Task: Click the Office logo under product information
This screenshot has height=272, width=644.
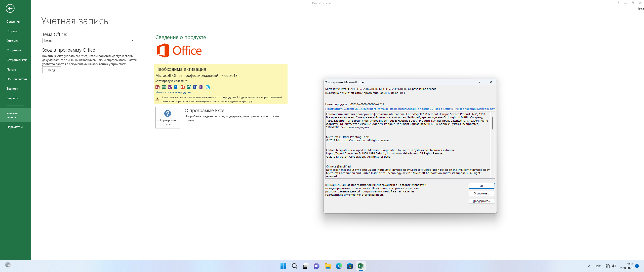Action: tap(179, 50)
